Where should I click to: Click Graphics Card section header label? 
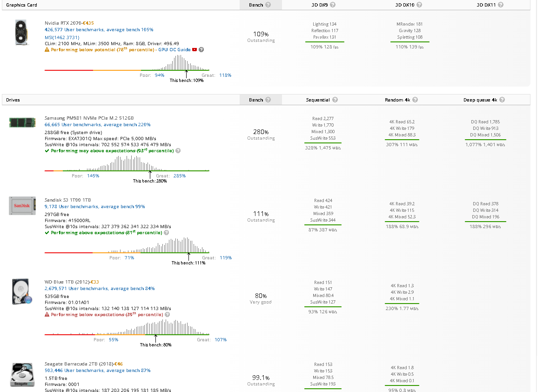tap(22, 5)
